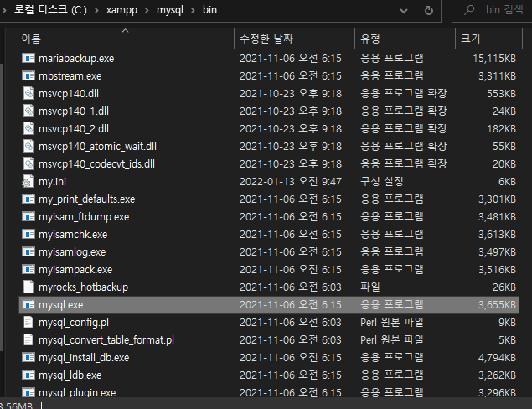Click the 2022-01-13 오전 9:47 date cell

pyautogui.click(x=291, y=182)
